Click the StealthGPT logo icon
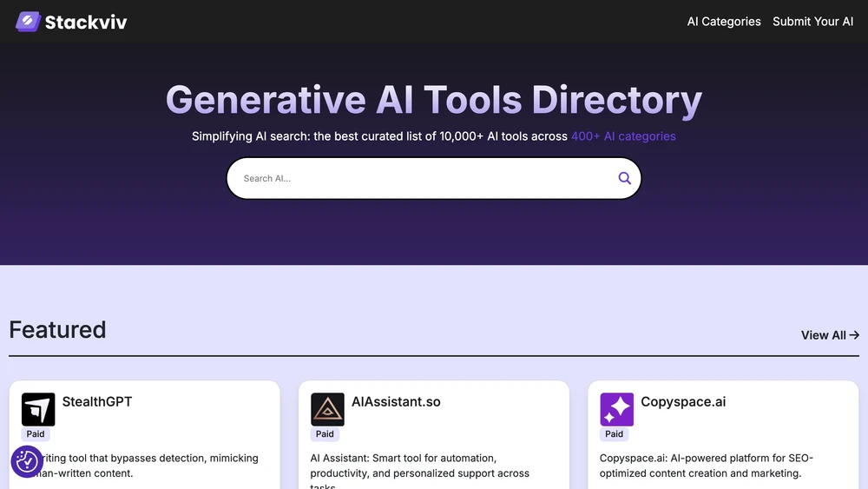This screenshot has width=868, height=489. point(38,409)
